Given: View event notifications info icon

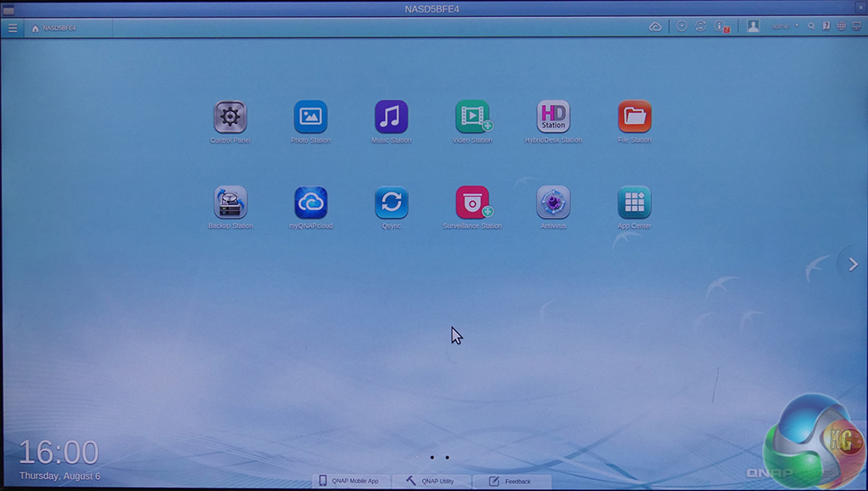Looking at the screenshot, I should [x=721, y=26].
